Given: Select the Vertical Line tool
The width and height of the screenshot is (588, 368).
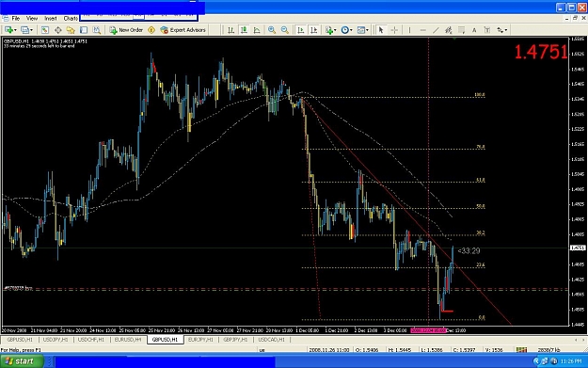Looking at the screenshot, I should coord(409,30).
